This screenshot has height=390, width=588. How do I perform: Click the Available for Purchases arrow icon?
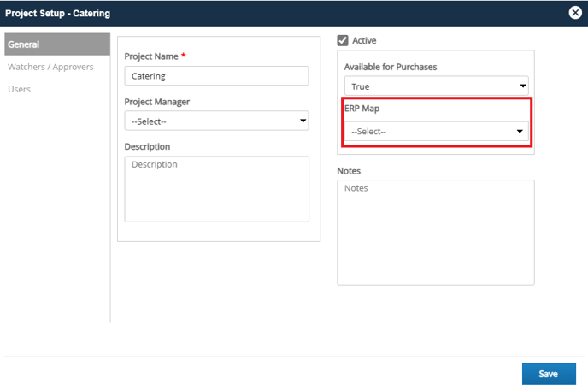click(523, 86)
